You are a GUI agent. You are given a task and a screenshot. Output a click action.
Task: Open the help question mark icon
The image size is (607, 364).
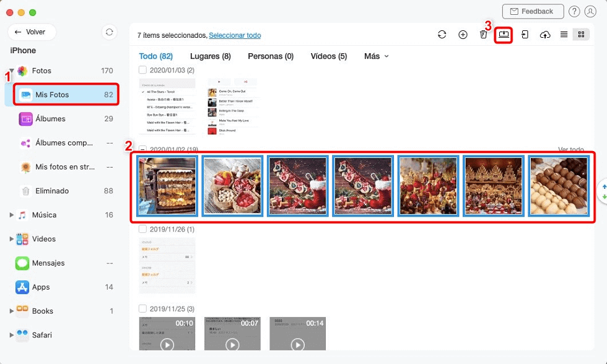tap(574, 12)
